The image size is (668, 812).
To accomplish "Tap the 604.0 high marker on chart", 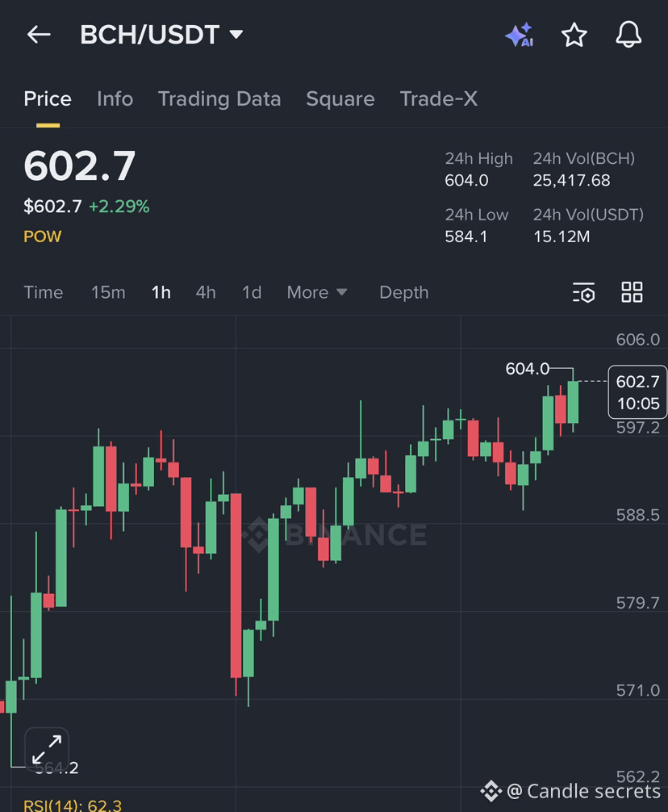I will pyautogui.click(x=528, y=369).
